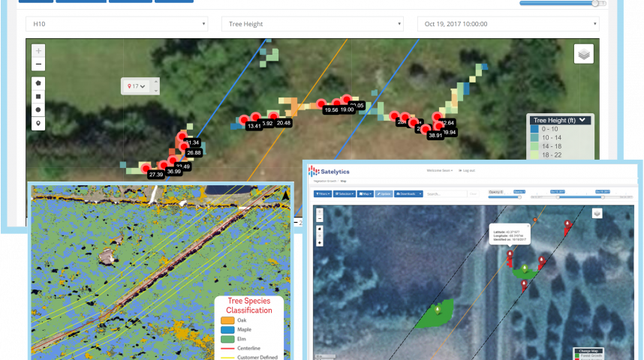This screenshot has width=644, height=360.
Task: Click the 26.88 tree height marker
Action: pos(184,147)
